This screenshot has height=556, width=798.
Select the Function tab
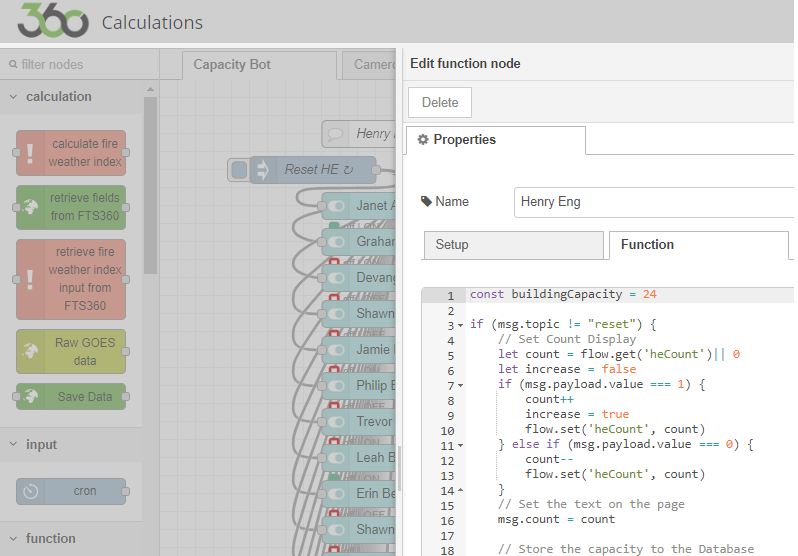point(698,245)
